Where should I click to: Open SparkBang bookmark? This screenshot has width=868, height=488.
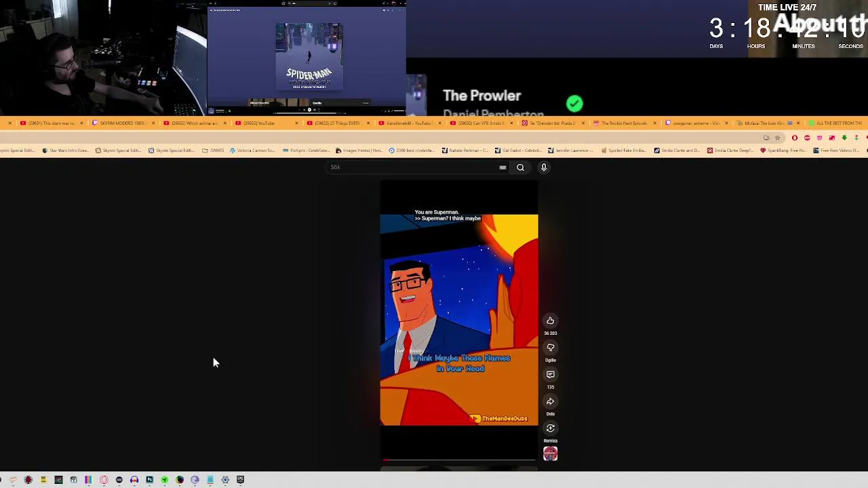click(x=783, y=150)
